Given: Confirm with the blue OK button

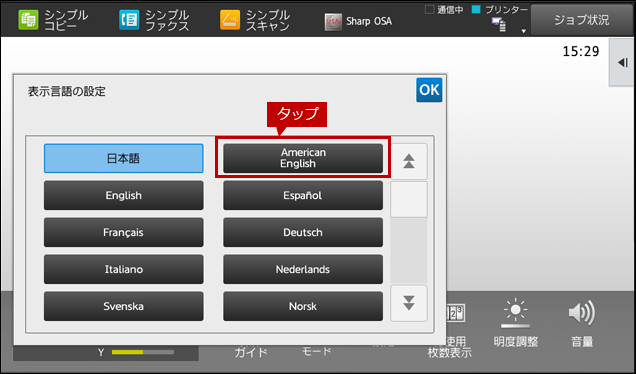Looking at the screenshot, I should 429,90.
